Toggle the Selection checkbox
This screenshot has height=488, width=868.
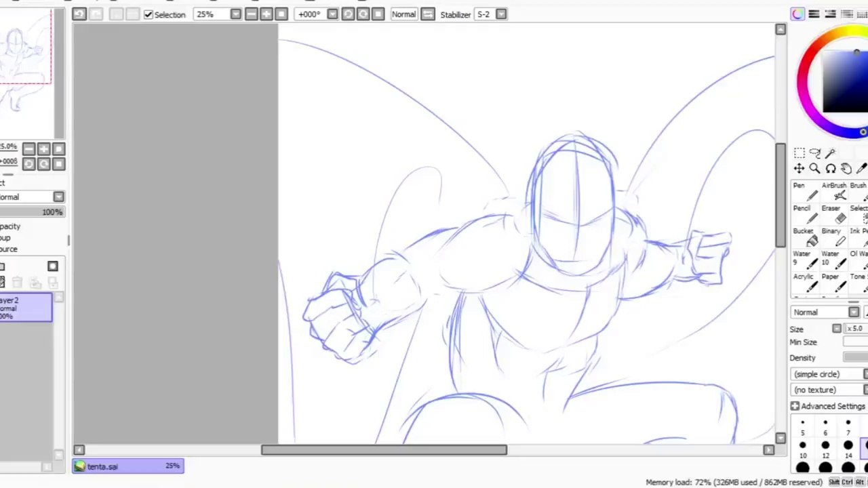(149, 14)
